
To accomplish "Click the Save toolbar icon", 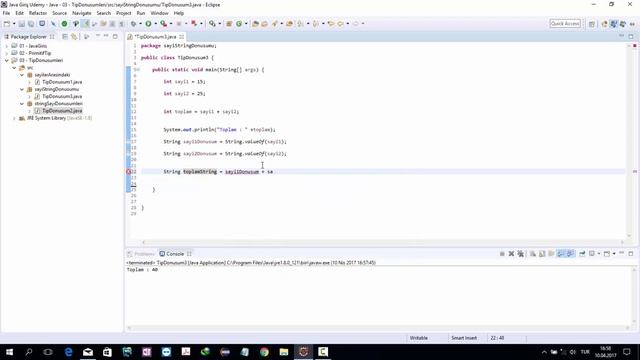I will pos(22,24).
